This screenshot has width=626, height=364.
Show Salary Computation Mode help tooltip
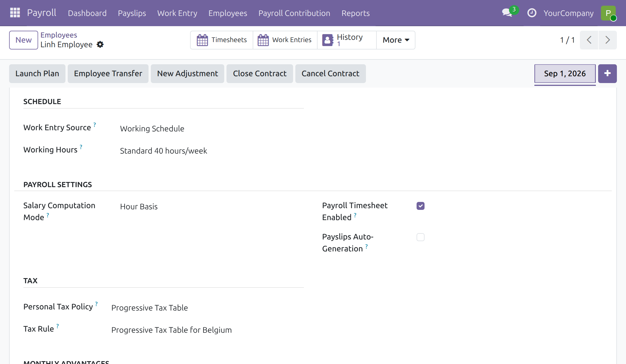point(48,215)
